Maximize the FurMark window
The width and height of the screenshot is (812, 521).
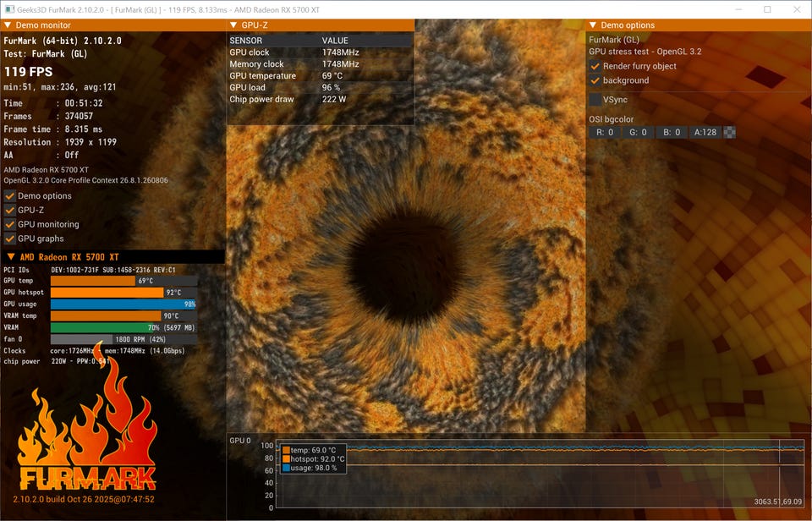coord(767,9)
